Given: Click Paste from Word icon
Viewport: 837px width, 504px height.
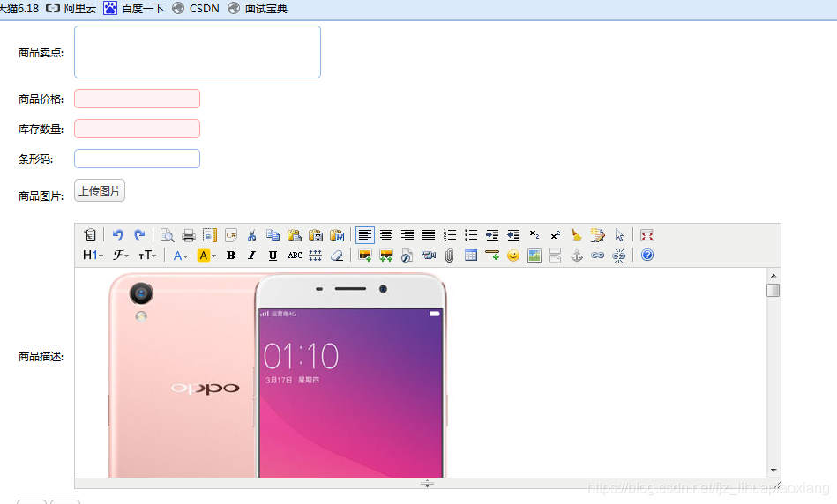Looking at the screenshot, I should pos(338,234).
